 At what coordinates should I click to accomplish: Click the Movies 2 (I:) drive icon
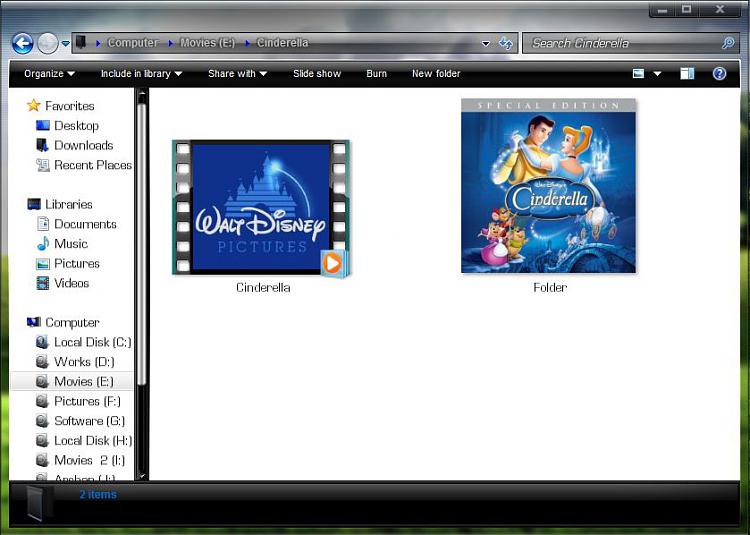point(42,460)
